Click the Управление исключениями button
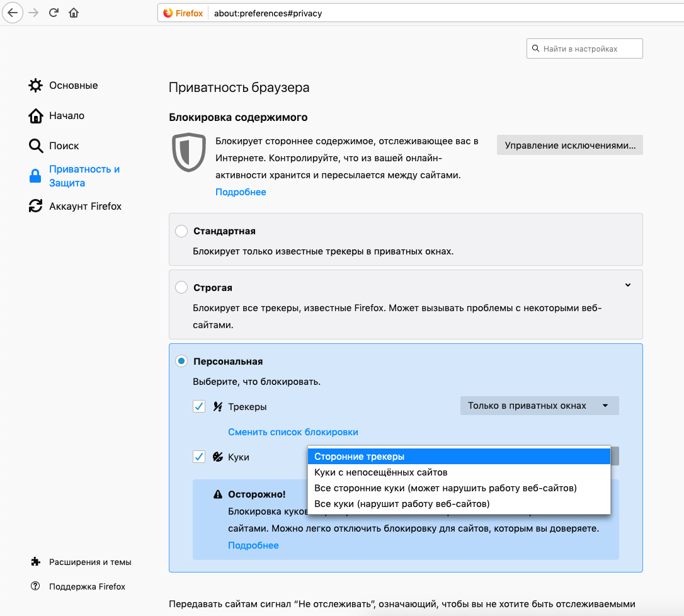Viewport: 684px width, 616px height. [570, 145]
